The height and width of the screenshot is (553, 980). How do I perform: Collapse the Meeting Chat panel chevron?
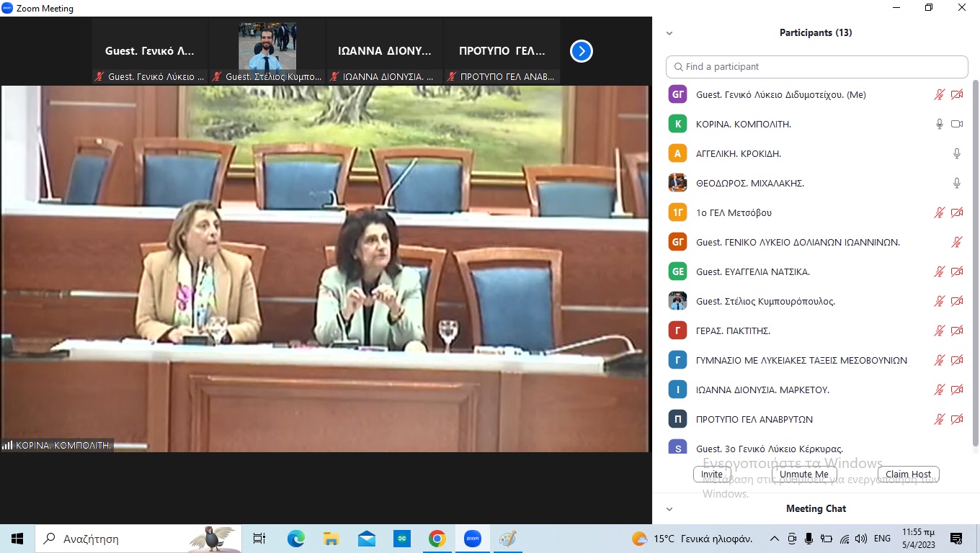pyautogui.click(x=669, y=509)
